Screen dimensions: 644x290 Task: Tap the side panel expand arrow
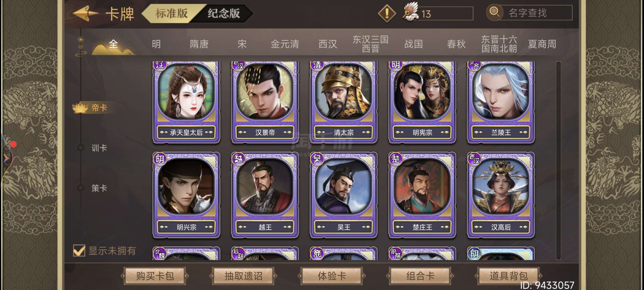[x=6, y=158]
